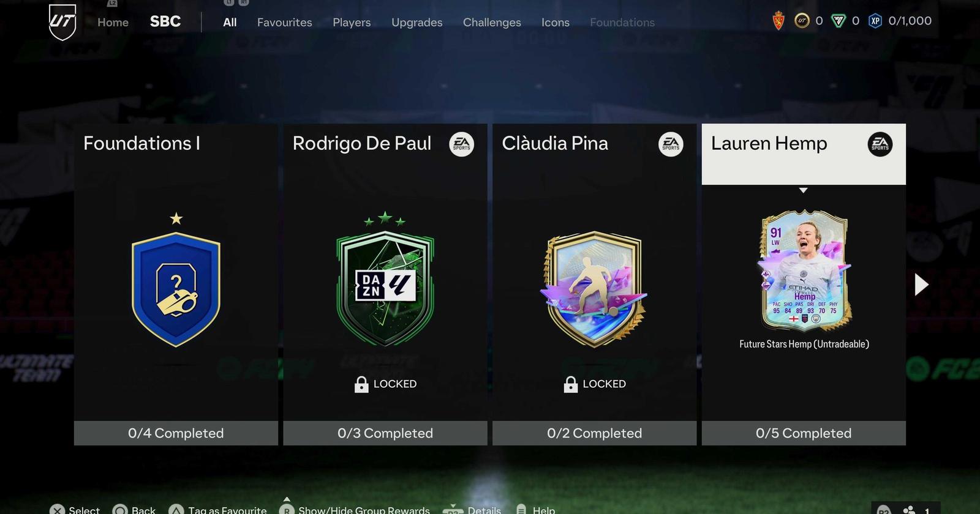Click the 0/4 Completed progress bar
This screenshot has width=980, height=514.
coord(176,433)
